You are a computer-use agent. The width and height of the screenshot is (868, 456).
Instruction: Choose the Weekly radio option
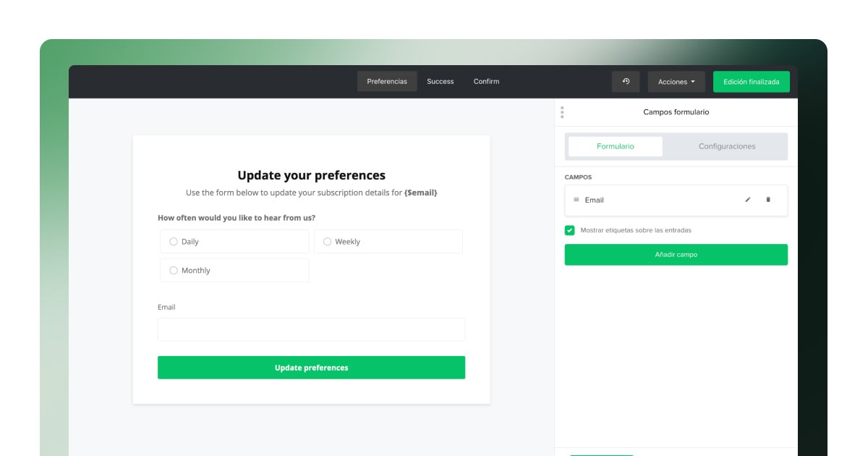pyautogui.click(x=327, y=242)
